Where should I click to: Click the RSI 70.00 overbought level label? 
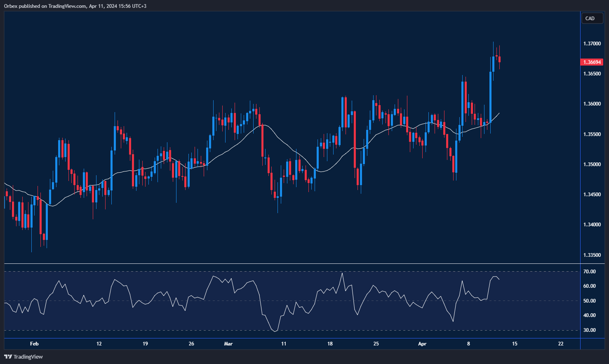[590, 272]
